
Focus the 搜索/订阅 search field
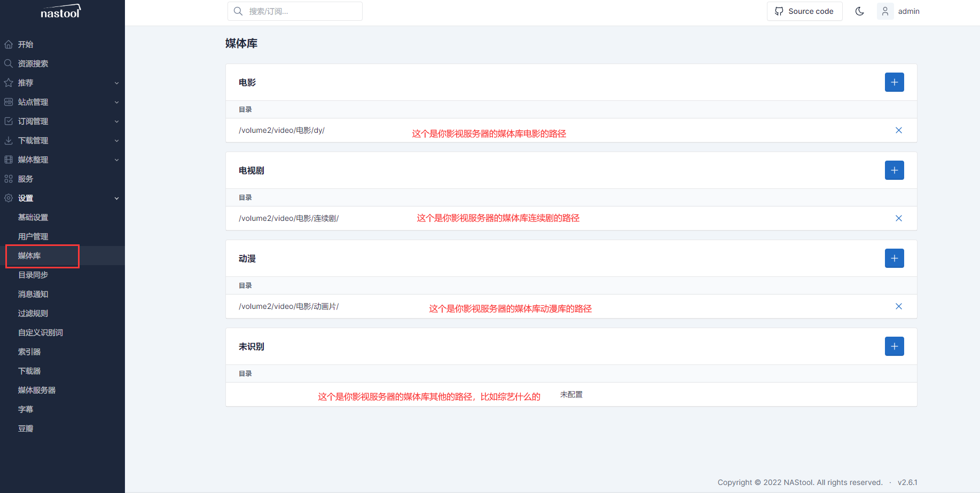[299, 11]
